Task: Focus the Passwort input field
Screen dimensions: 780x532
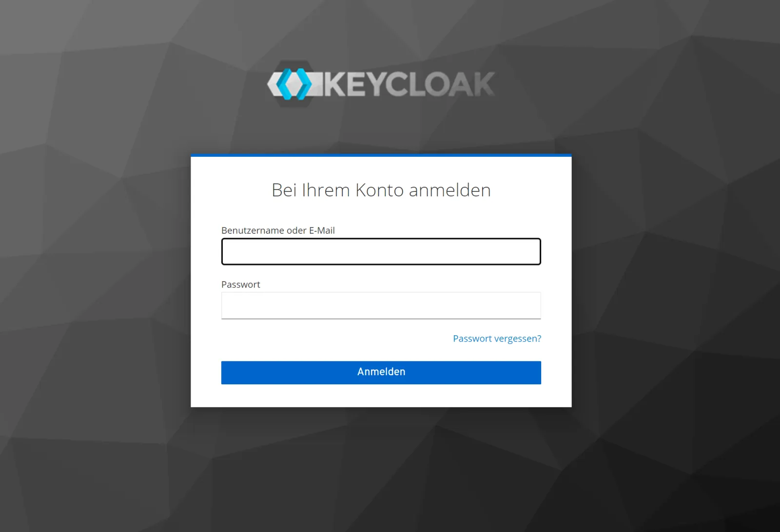Action: 381,305
